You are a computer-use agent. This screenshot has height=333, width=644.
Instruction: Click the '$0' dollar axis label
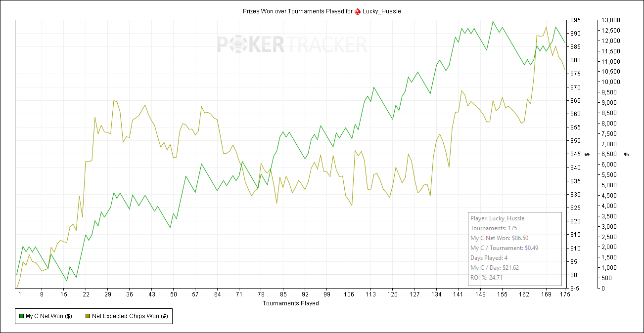coord(574,275)
